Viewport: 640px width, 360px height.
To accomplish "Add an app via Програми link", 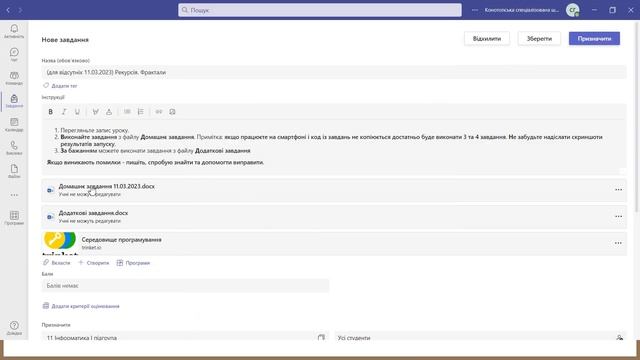I will pyautogui.click(x=133, y=263).
